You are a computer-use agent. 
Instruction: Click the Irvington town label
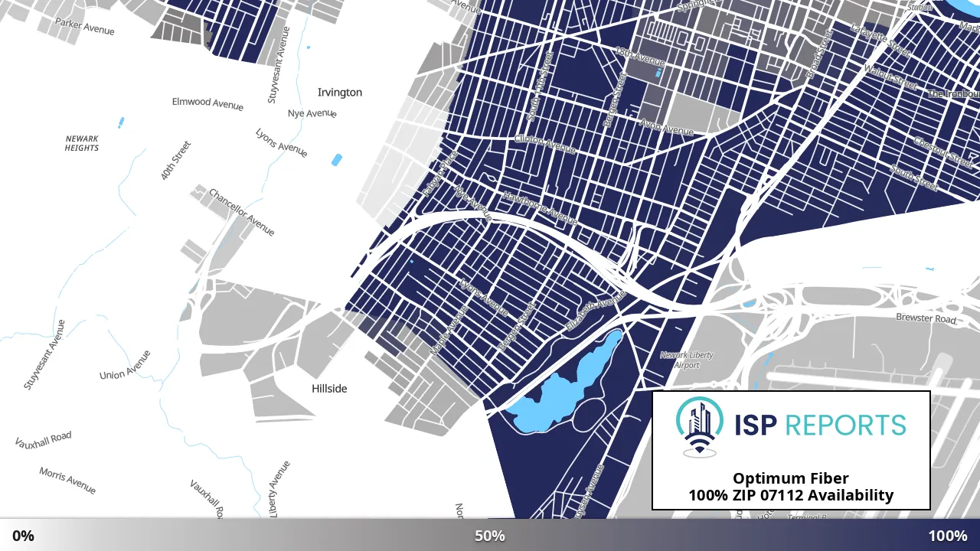point(340,93)
